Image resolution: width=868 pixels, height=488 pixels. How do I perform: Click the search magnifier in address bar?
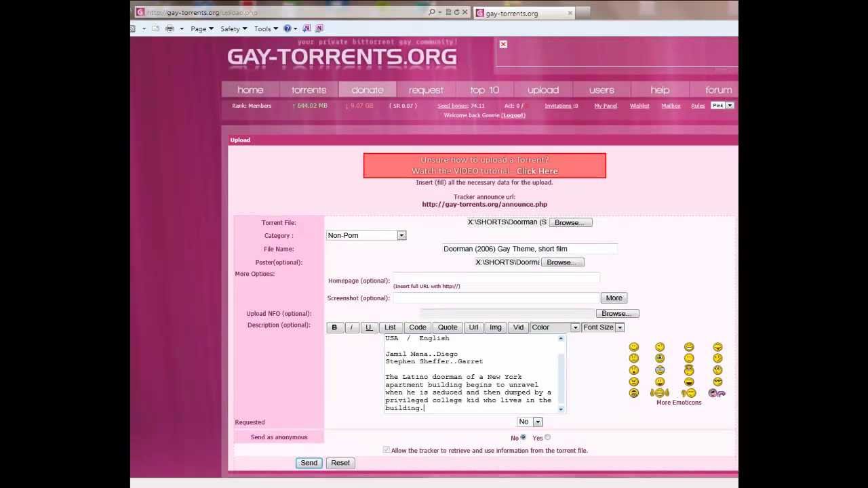pyautogui.click(x=432, y=12)
